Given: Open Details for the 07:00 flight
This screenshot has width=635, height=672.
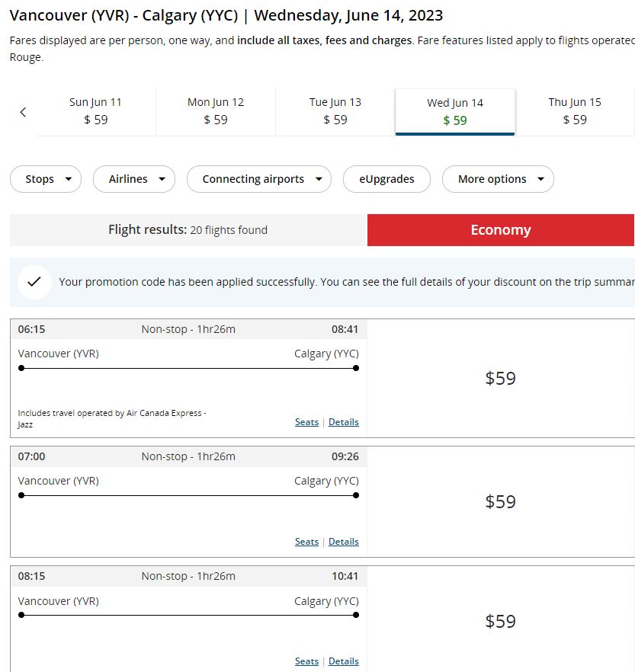Looking at the screenshot, I should click(344, 542).
